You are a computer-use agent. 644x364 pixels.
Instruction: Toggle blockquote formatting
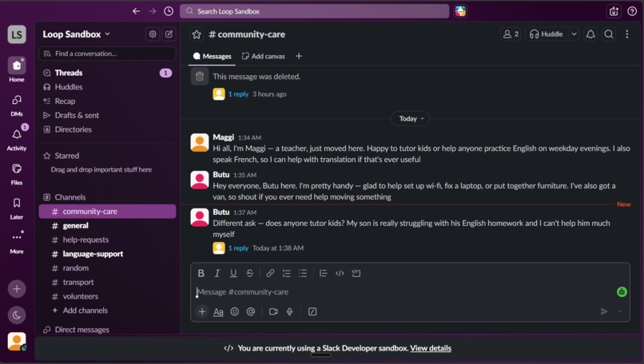[324, 273]
